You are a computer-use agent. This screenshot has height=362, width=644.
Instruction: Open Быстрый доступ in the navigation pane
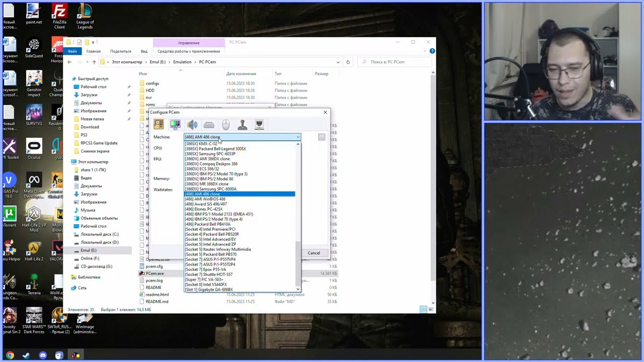93,79
